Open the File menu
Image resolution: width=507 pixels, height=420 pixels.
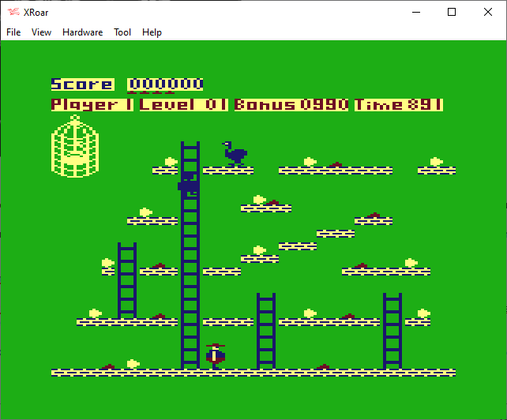(x=13, y=32)
